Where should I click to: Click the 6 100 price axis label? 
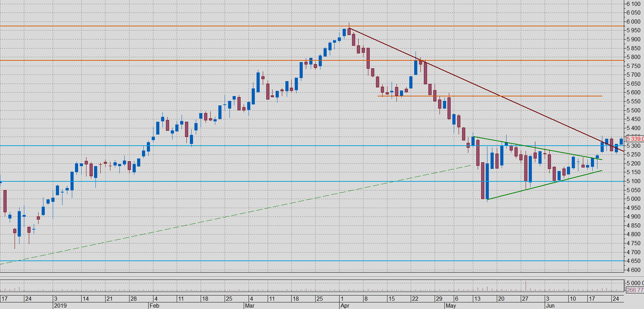click(x=634, y=4)
